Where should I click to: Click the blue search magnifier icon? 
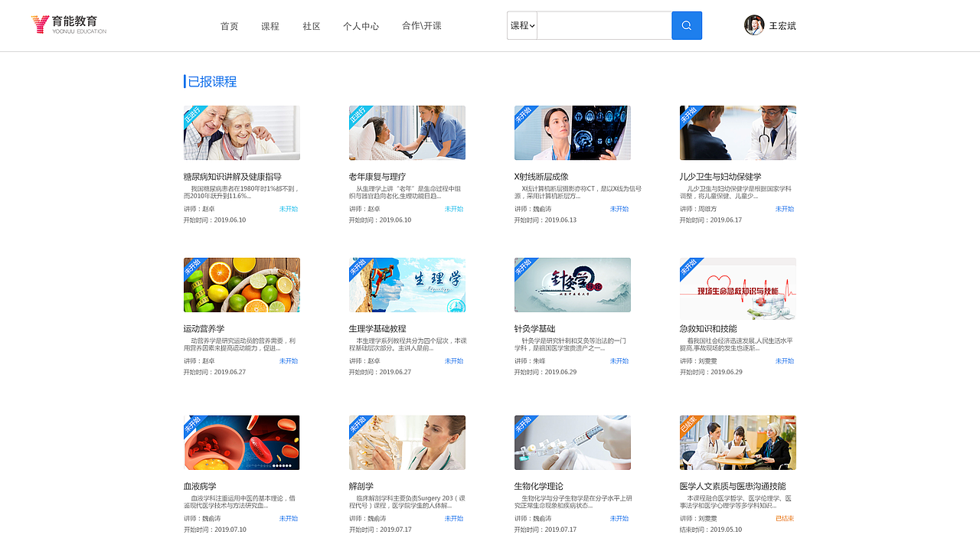point(686,25)
